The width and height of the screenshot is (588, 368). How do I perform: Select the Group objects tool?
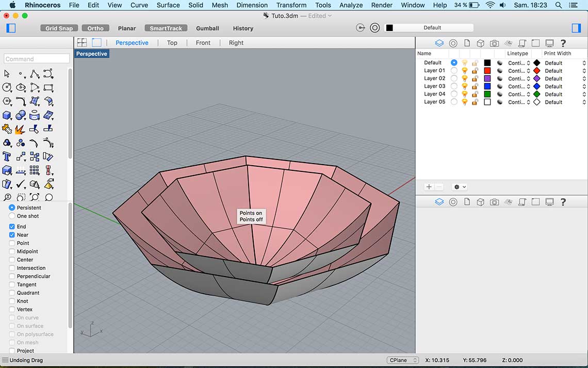[7, 143]
